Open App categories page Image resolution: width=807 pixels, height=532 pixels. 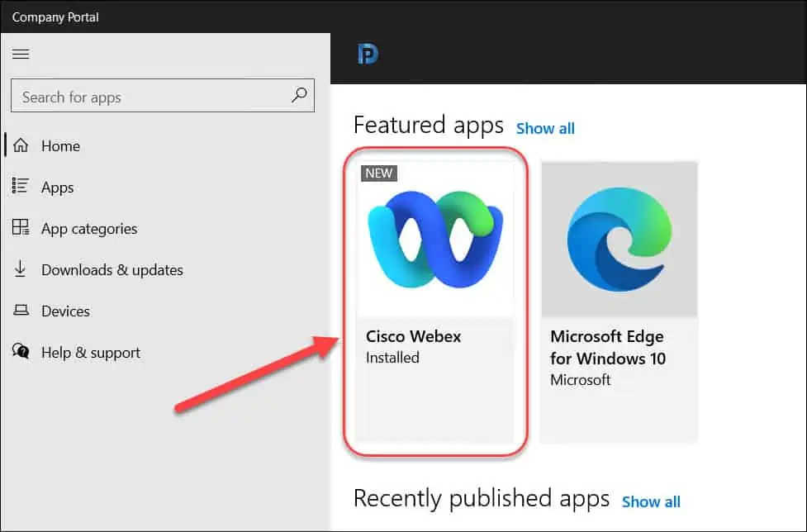click(89, 229)
